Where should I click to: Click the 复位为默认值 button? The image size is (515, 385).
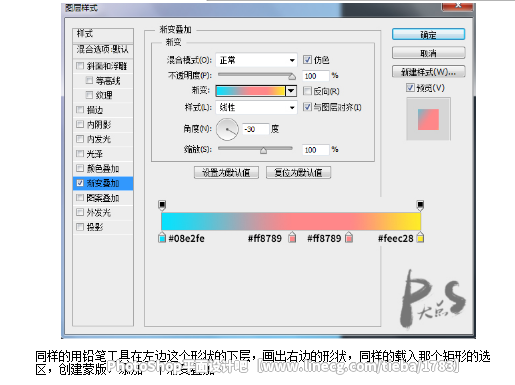tap(298, 173)
